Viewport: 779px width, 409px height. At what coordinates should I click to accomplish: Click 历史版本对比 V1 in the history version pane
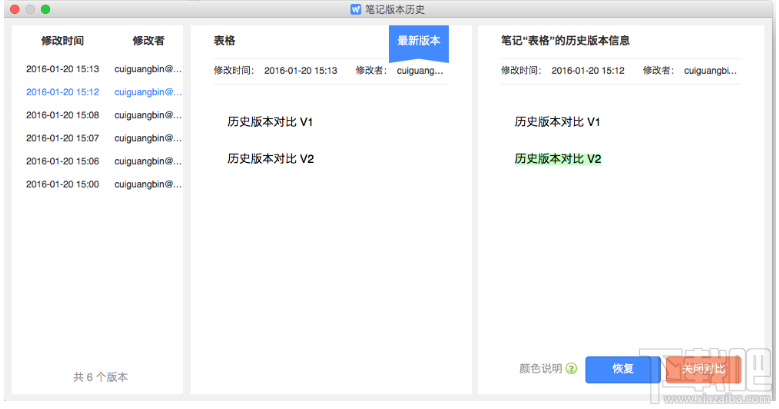557,122
